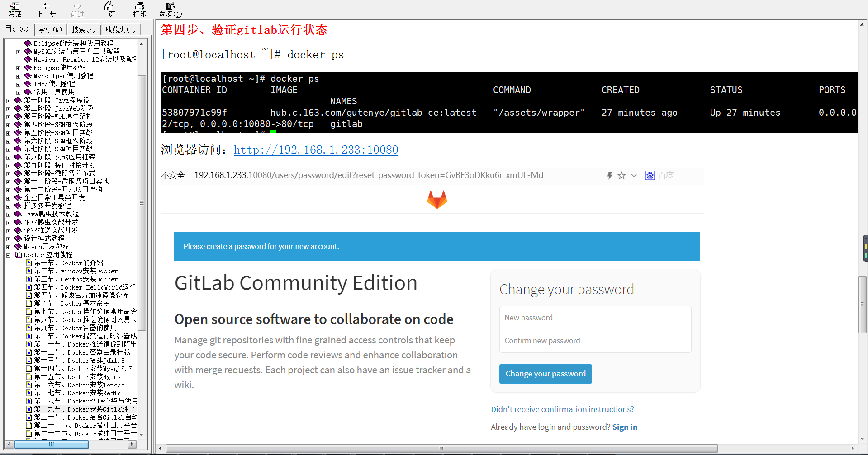Open the address bar dropdown chevron
Screen dimensions: 868x455
click(x=634, y=175)
